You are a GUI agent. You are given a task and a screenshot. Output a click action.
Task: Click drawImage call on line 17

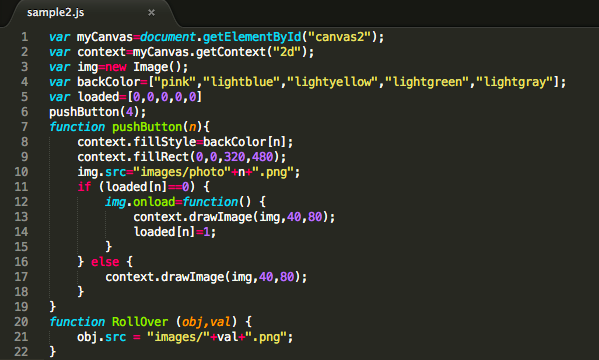click(x=206, y=277)
